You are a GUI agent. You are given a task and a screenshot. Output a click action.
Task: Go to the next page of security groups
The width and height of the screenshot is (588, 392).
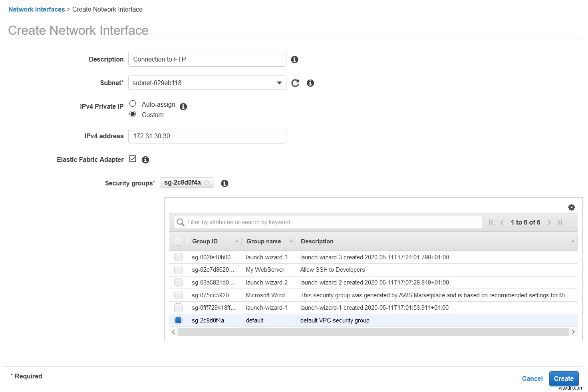click(549, 222)
